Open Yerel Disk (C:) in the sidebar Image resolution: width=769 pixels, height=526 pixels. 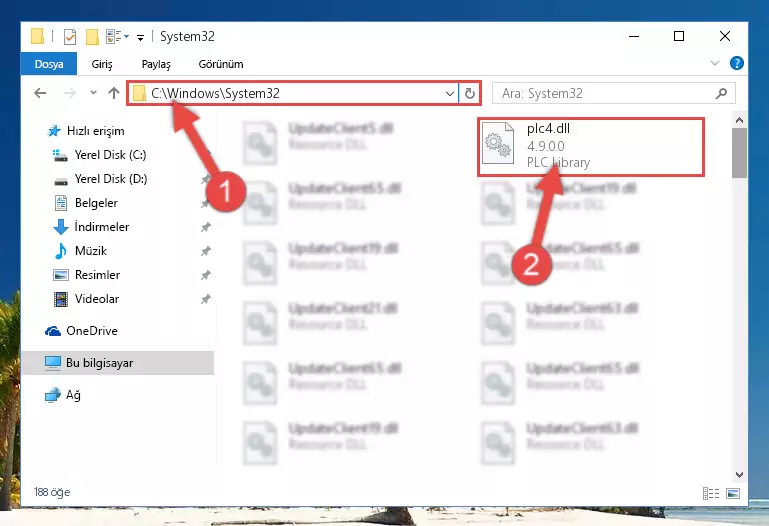click(x=110, y=155)
